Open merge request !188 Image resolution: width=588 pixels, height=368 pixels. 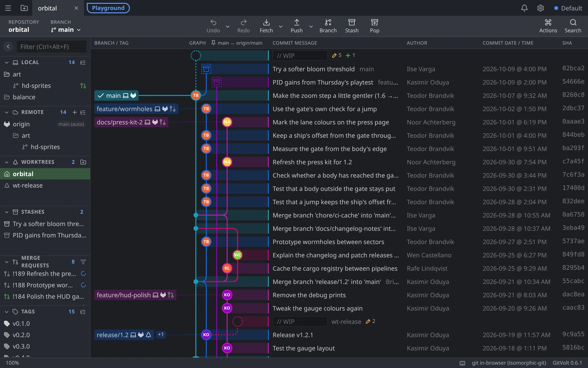[x=45, y=285]
